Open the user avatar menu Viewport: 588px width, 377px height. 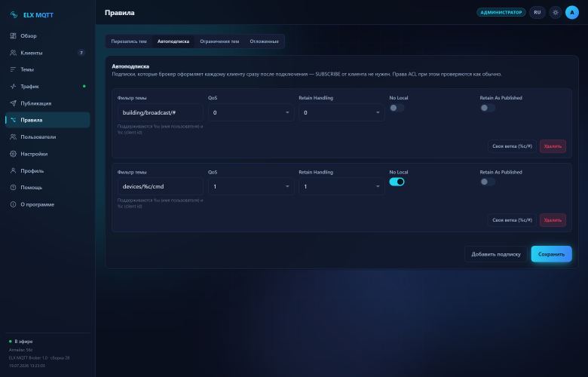pos(572,12)
